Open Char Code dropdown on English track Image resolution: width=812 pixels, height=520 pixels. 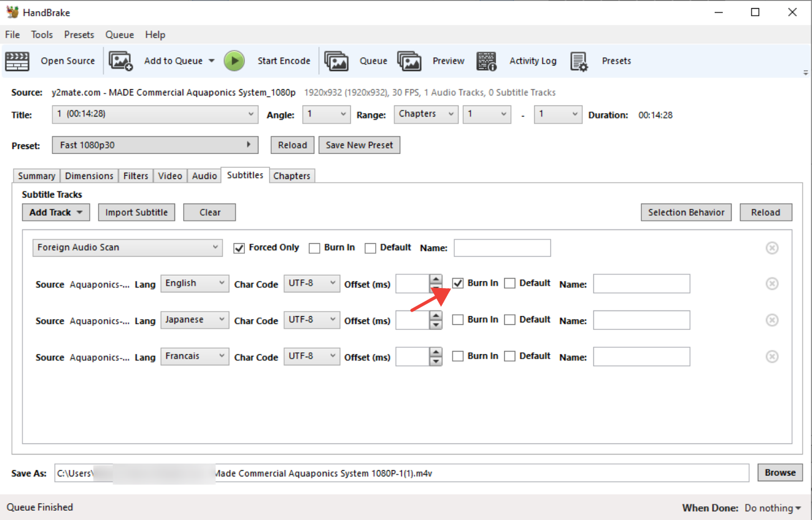[312, 284]
